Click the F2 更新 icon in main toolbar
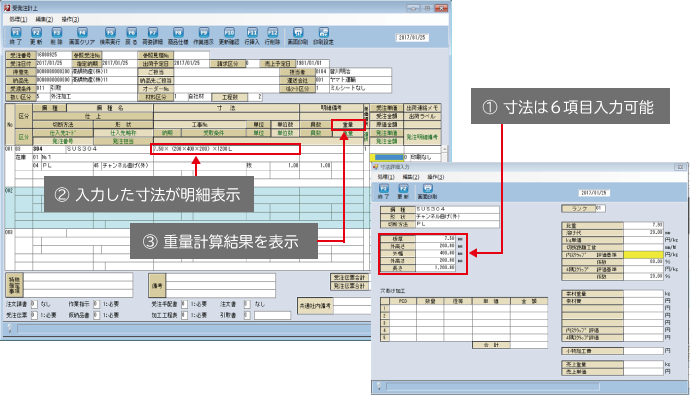The width and height of the screenshot is (690, 396). [x=36, y=36]
